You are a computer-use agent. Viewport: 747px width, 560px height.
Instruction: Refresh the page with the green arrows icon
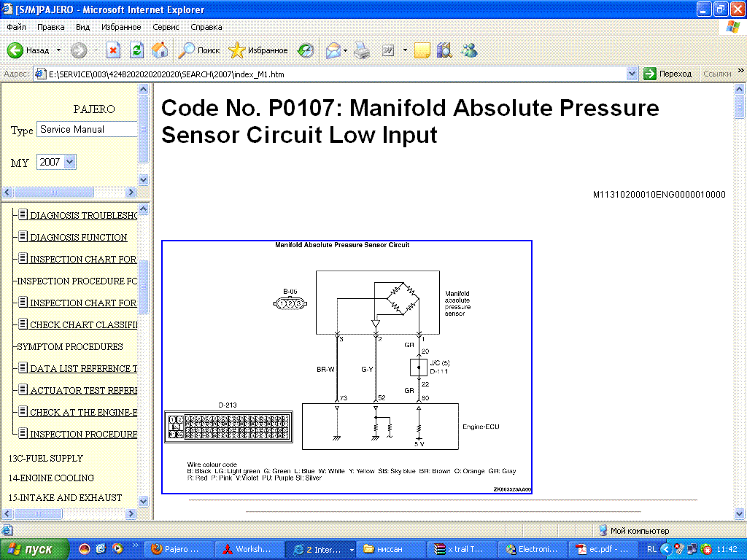coord(136,50)
